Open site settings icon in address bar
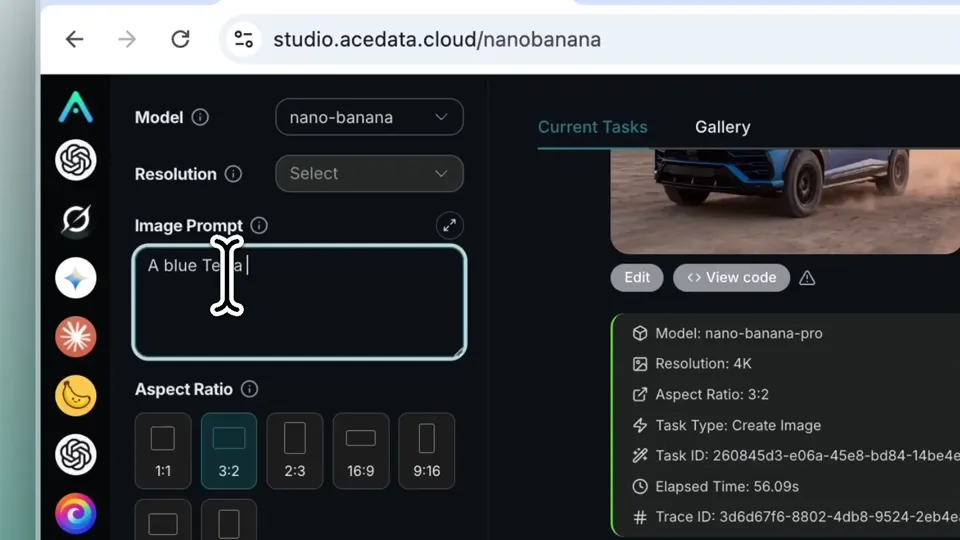The width and height of the screenshot is (960, 540). pos(244,39)
